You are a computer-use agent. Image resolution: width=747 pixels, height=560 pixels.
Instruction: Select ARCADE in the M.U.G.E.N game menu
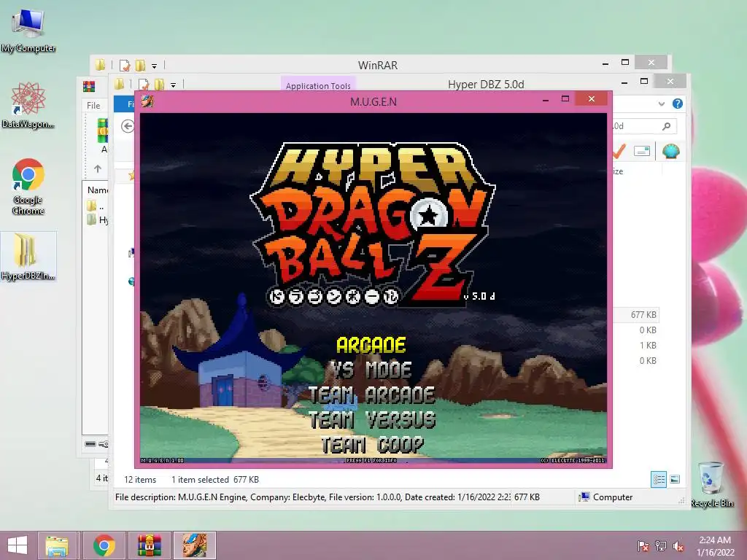(x=371, y=345)
